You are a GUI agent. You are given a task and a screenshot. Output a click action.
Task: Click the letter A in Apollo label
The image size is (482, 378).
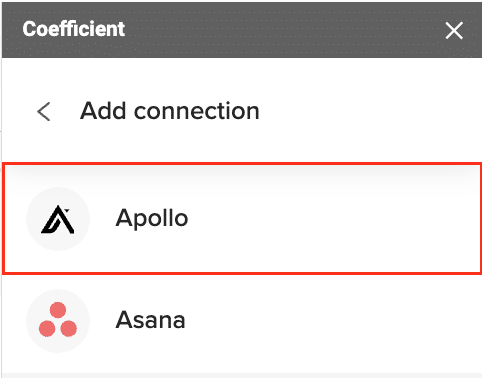tap(123, 217)
